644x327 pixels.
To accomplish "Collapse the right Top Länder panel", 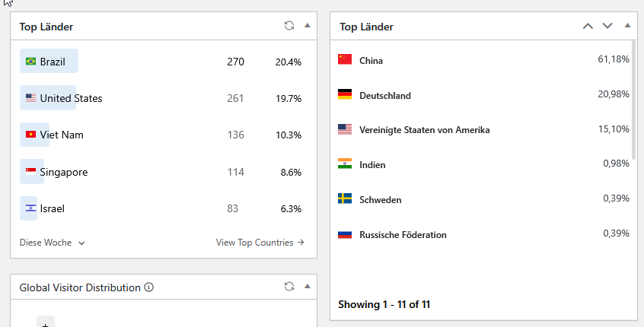I will click(627, 25).
